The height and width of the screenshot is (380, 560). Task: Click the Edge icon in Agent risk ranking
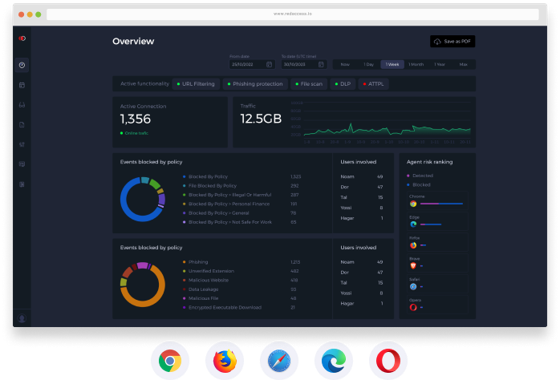413,224
